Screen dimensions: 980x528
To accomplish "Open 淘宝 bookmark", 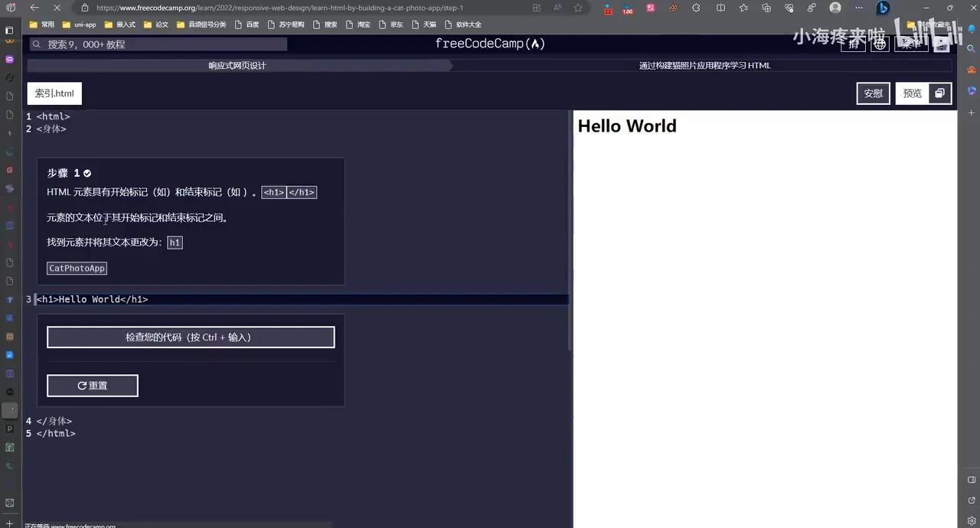I will click(358, 24).
